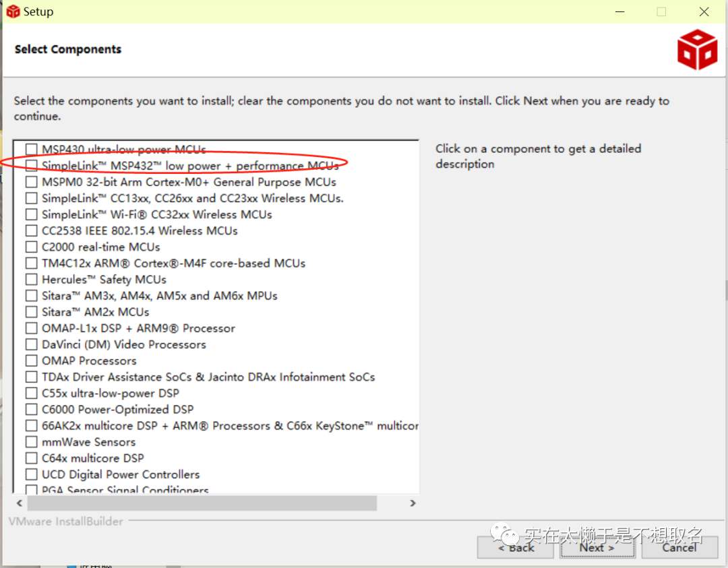728x568 pixels.
Task: Tick TM4C12x ARM Cortex-M4F core-based MCUs
Action: click(32, 263)
